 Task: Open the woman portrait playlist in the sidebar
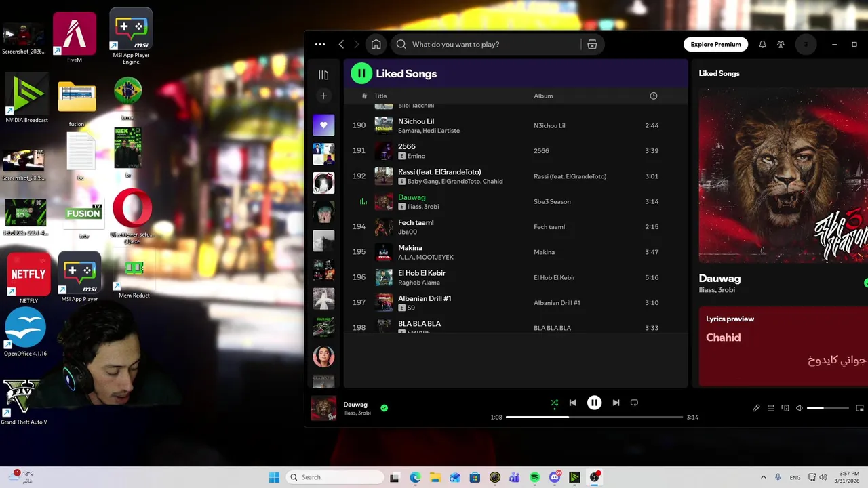click(323, 357)
